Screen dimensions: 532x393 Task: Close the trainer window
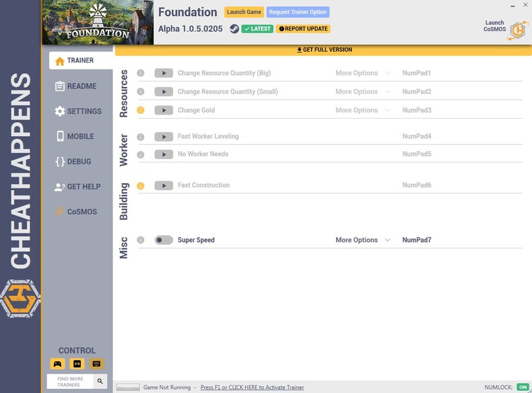(525, 5)
